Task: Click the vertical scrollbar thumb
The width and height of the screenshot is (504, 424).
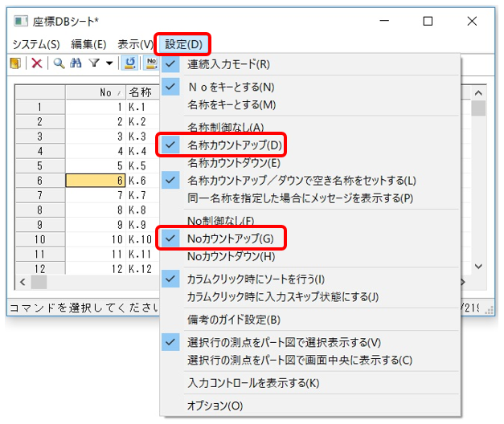Action: click(x=478, y=108)
